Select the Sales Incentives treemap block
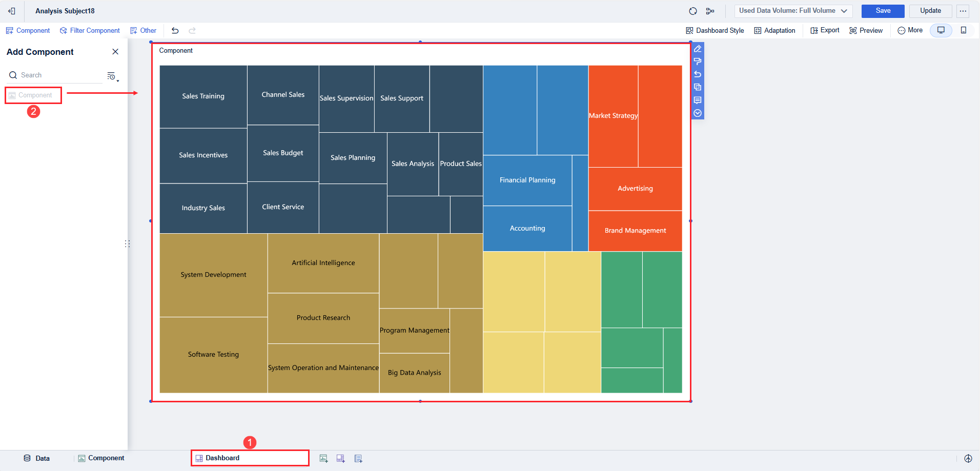980x471 pixels. point(203,156)
